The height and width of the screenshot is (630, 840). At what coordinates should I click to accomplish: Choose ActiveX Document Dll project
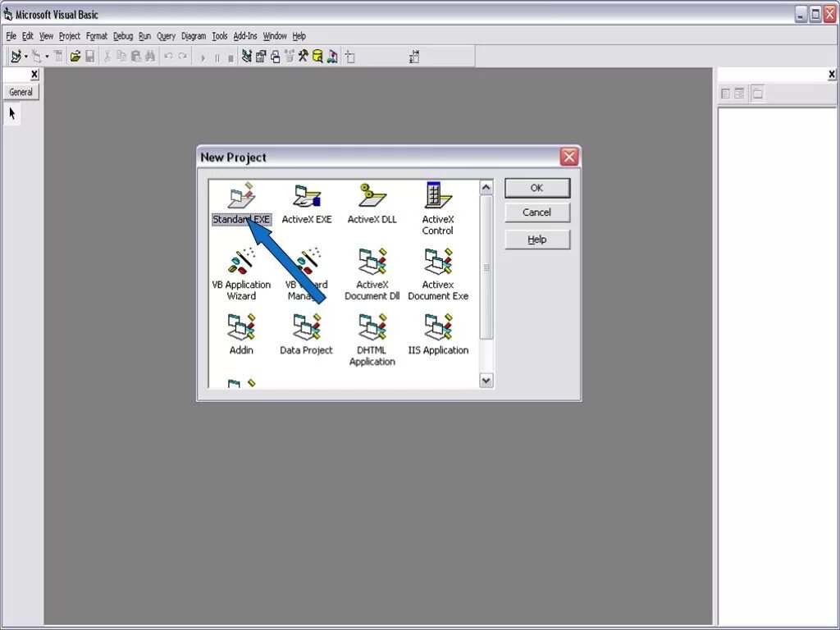click(372, 274)
